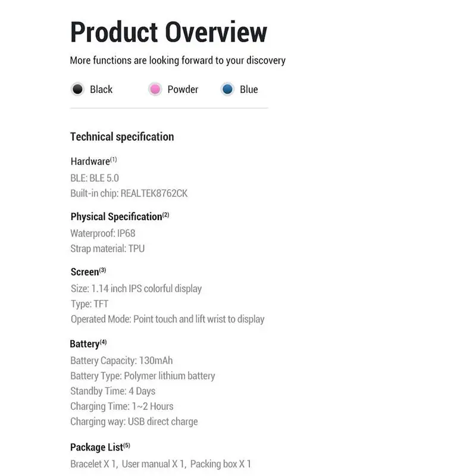476x476 pixels.
Task: Click the Package List heading
Action: (97, 447)
